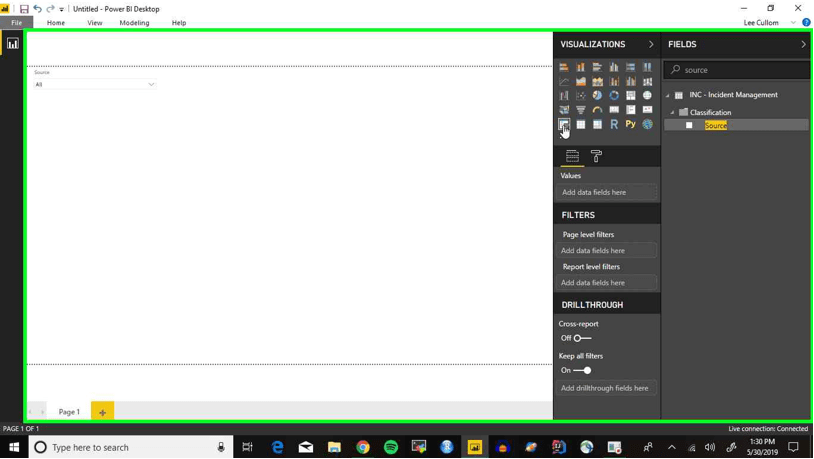Open the Modeling ribbon tab

(134, 23)
